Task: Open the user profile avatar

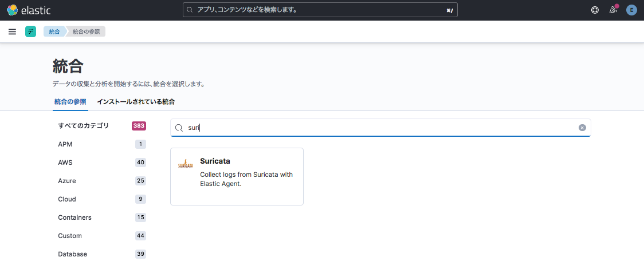Action: (631, 10)
